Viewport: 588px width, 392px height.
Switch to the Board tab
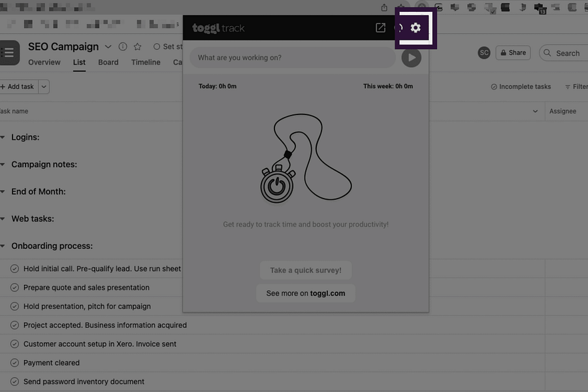[108, 62]
